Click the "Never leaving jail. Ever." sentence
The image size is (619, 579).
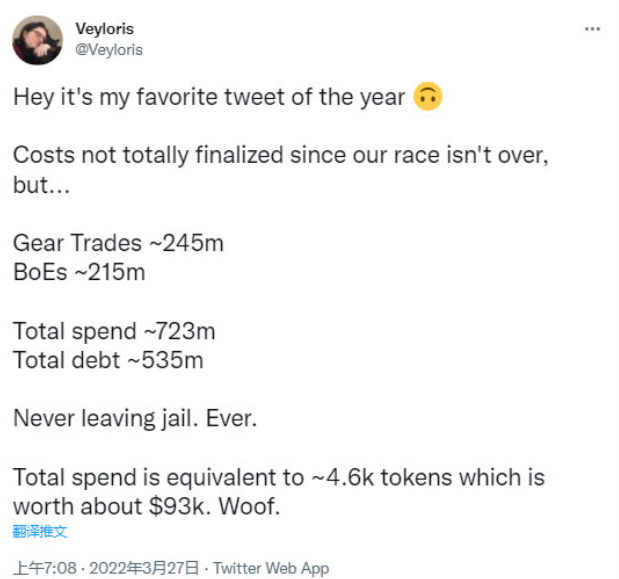(x=135, y=418)
